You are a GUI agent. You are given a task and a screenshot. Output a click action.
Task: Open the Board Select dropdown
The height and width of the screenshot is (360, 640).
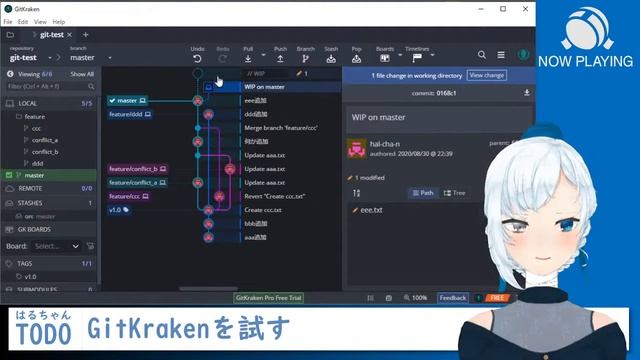tap(56, 246)
